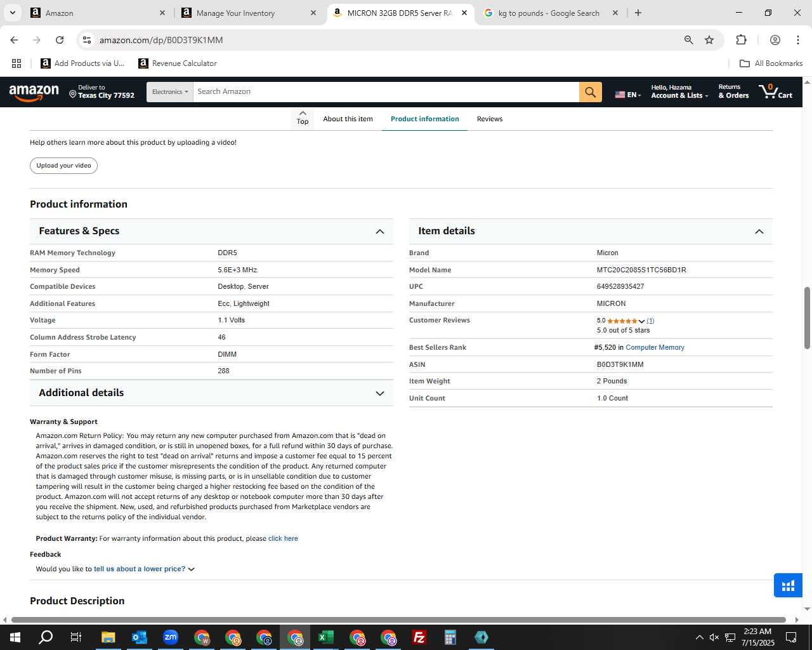The image size is (812, 650).
Task: Open the Extensions puzzle icon
Action: 741,40
